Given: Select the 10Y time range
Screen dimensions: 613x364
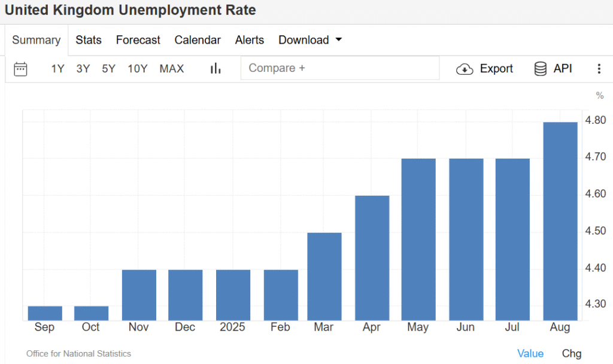Looking at the screenshot, I should [137, 69].
